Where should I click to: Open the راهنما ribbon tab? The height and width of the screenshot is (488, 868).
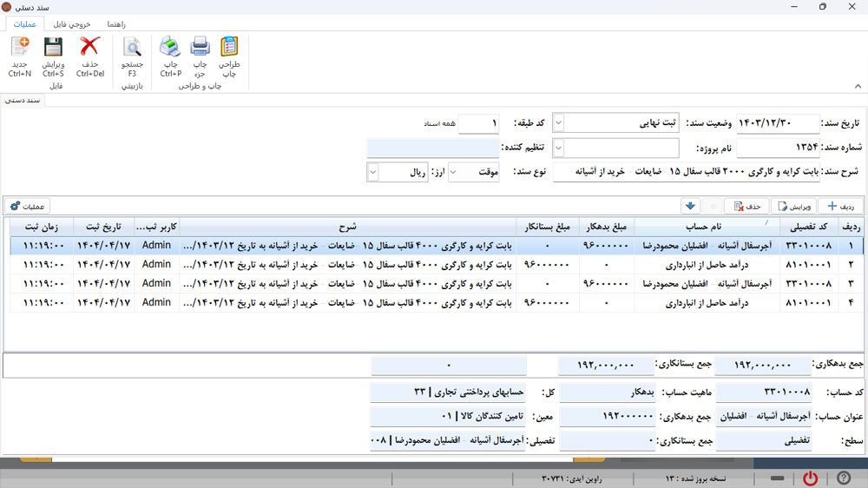116,24
